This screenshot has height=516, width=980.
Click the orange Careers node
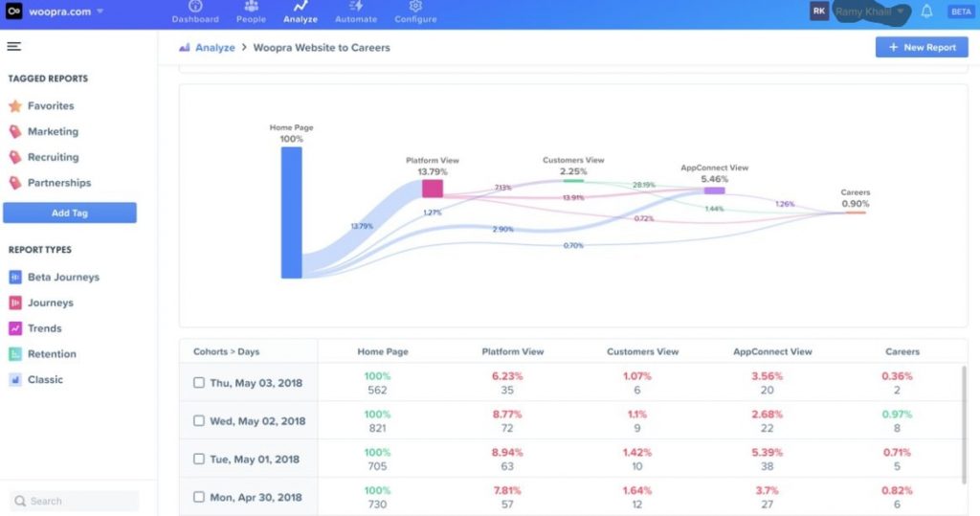click(x=856, y=213)
